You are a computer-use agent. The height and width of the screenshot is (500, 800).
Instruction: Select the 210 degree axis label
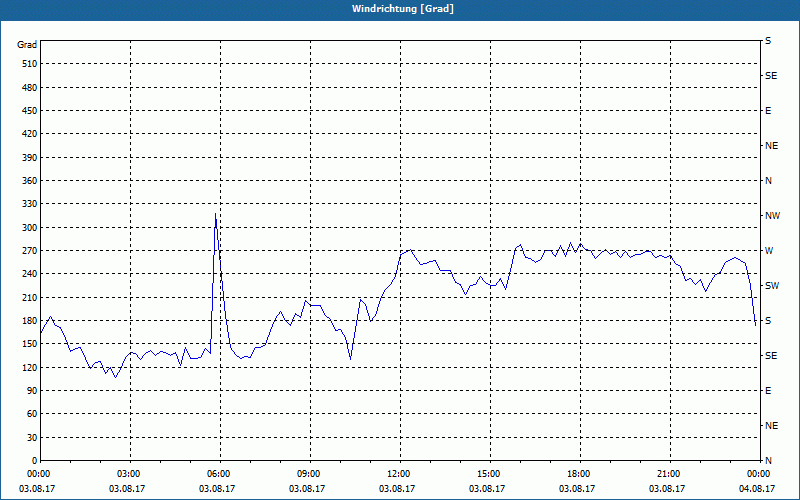click(29, 297)
